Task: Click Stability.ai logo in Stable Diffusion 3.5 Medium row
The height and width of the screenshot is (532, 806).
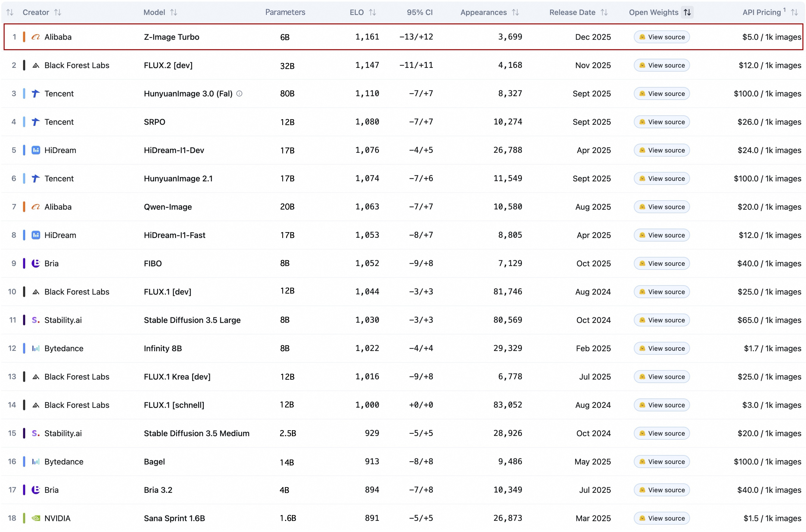Action: coord(36,434)
